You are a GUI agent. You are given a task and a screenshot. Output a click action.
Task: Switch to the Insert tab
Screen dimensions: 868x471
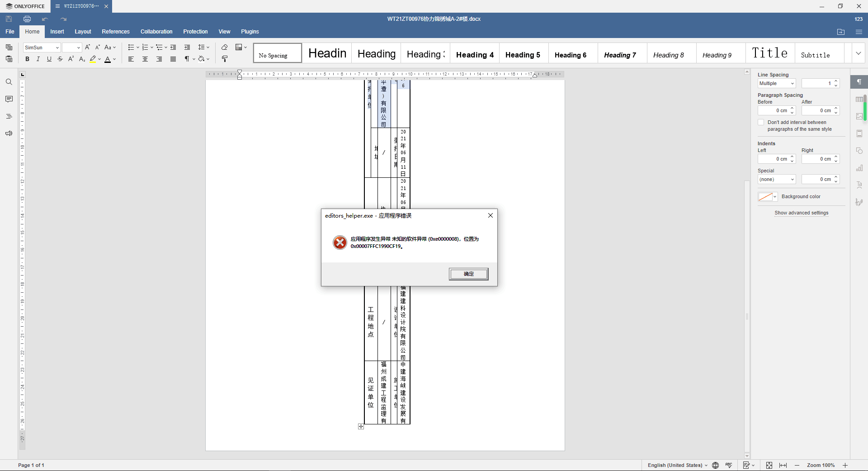click(57, 31)
